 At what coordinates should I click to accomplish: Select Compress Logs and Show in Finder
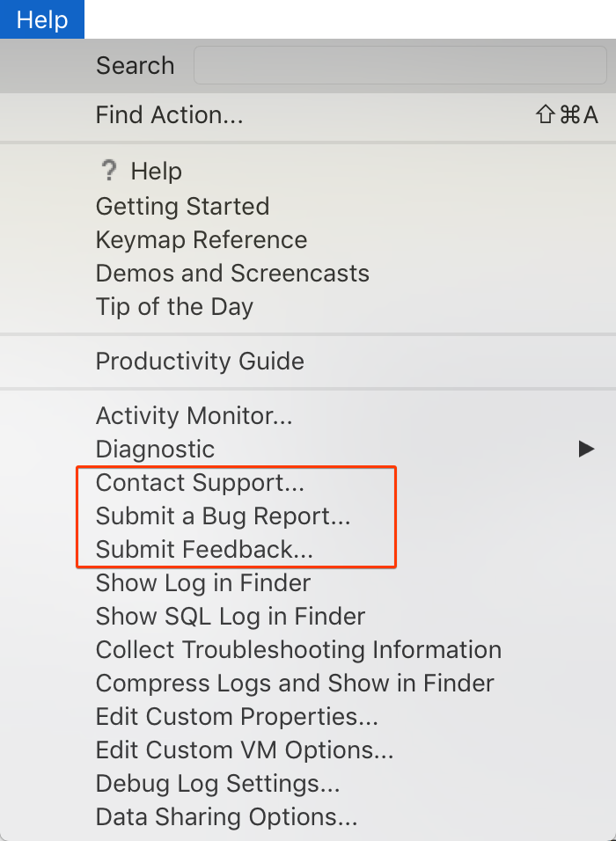tap(308, 683)
